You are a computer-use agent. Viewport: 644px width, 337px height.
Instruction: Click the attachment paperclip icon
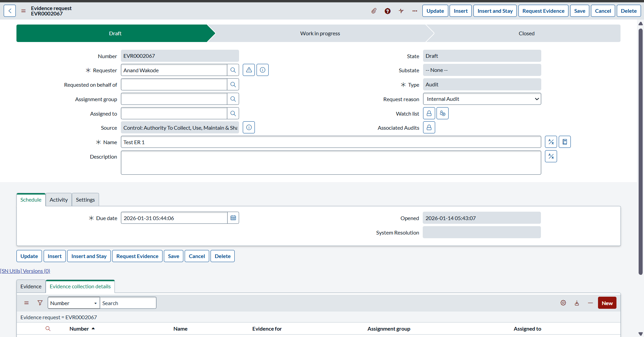pyautogui.click(x=374, y=11)
